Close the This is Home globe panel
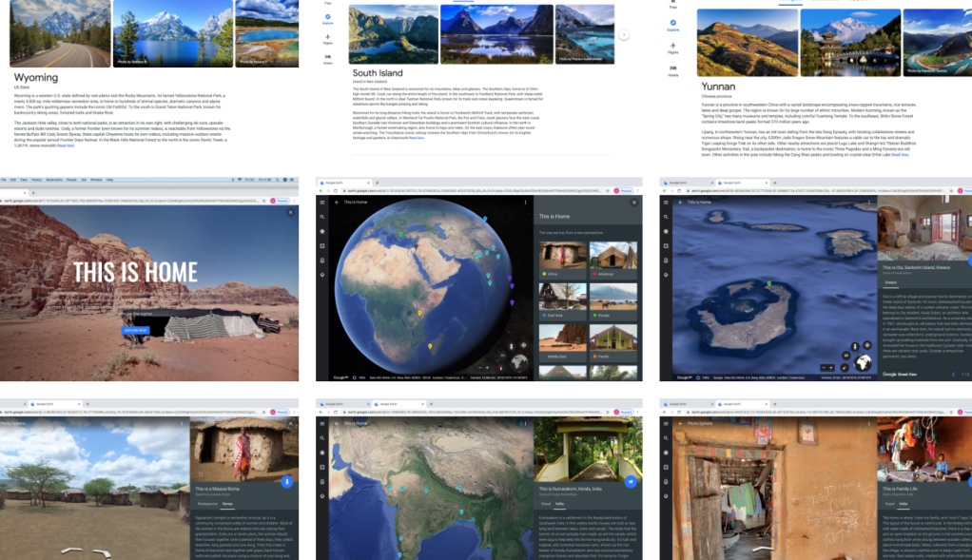The width and height of the screenshot is (972, 560). (634, 203)
